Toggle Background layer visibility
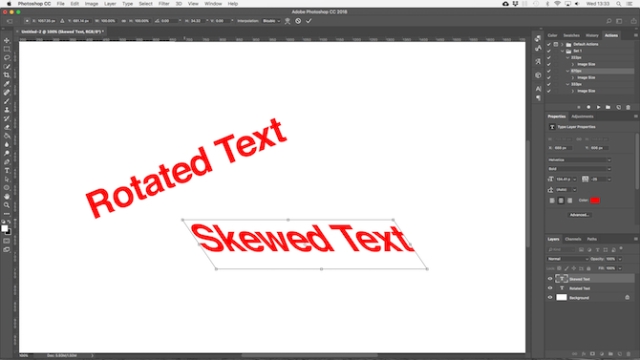Viewport: 640px width, 360px height. (550, 298)
